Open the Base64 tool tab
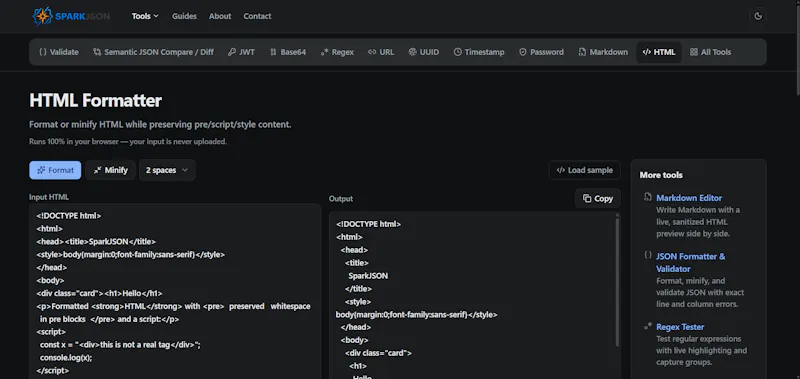The image size is (800, 379). pos(288,52)
